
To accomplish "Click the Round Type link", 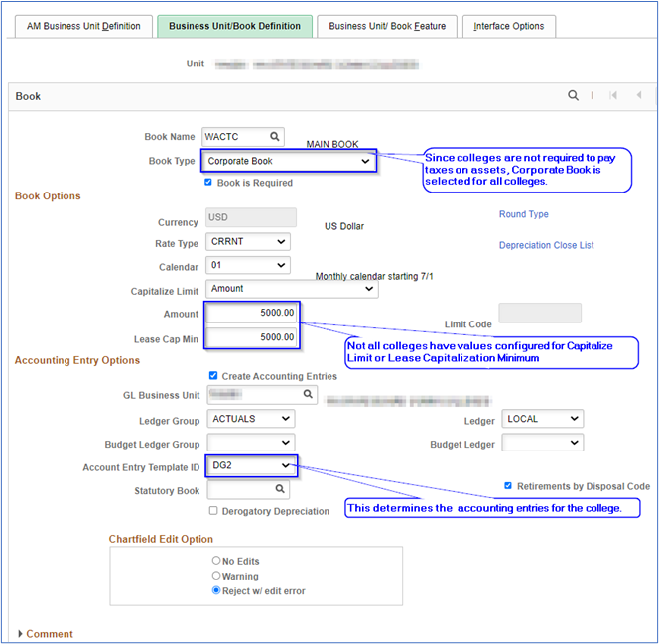I will [x=523, y=214].
